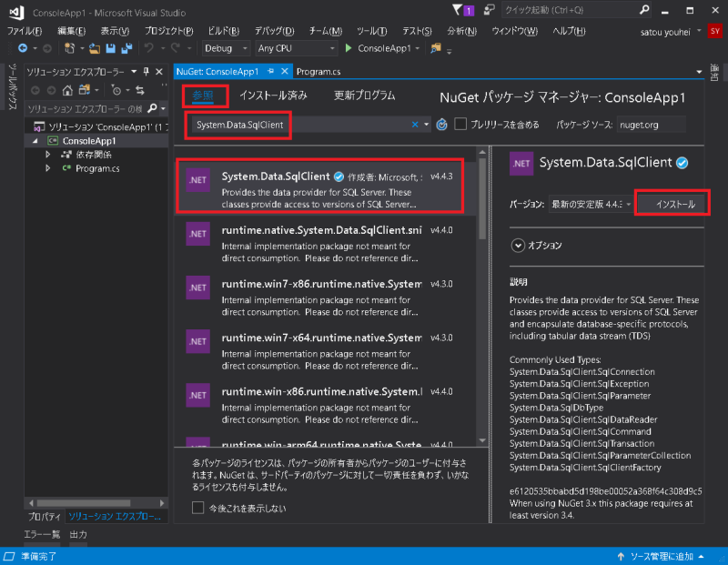Open the デバッグ menu

[275, 31]
